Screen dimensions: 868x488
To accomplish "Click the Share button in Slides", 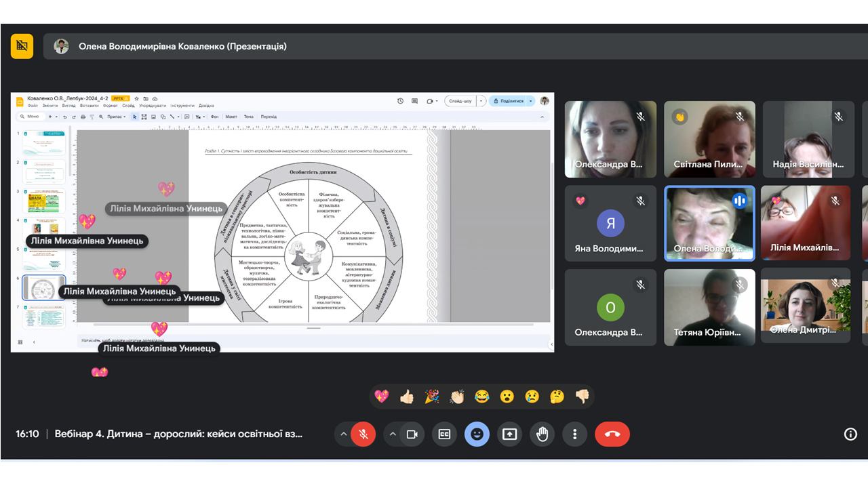I will [509, 101].
